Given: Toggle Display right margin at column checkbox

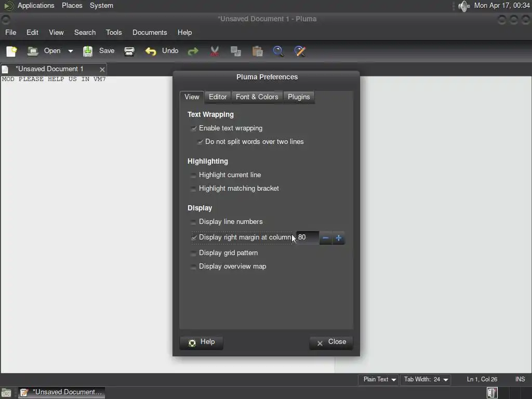Looking at the screenshot, I should (x=193, y=237).
